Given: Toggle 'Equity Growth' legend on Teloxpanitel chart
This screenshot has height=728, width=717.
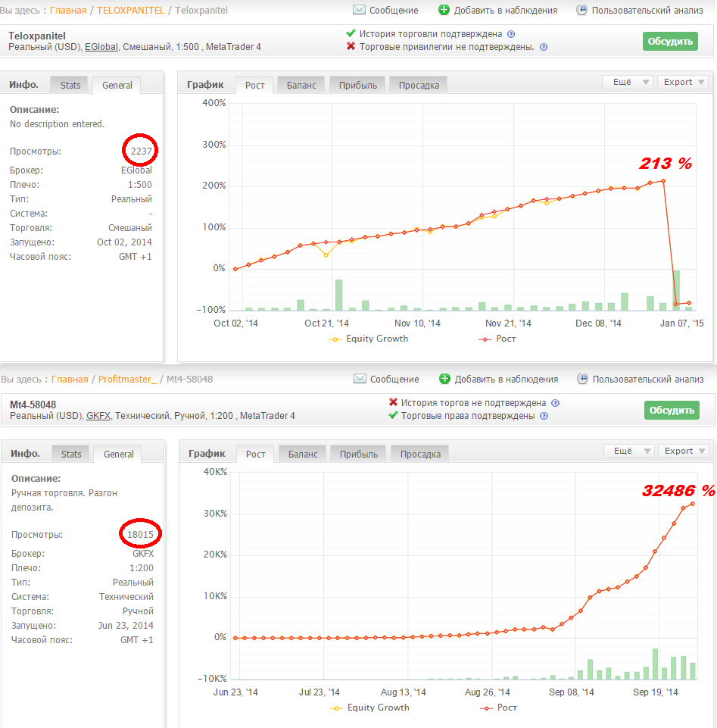Looking at the screenshot, I should tap(369, 339).
